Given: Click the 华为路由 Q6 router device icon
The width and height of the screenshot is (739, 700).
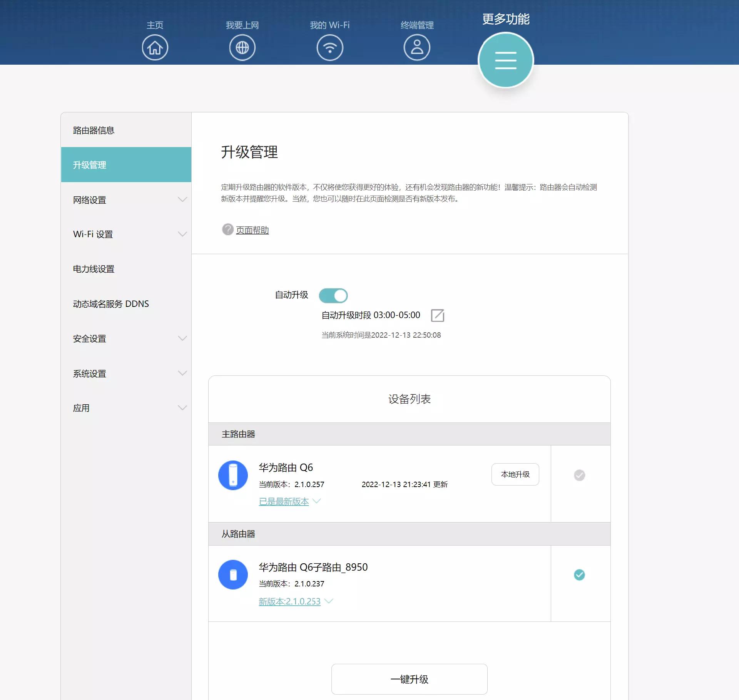Looking at the screenshot, I should 233,475.
